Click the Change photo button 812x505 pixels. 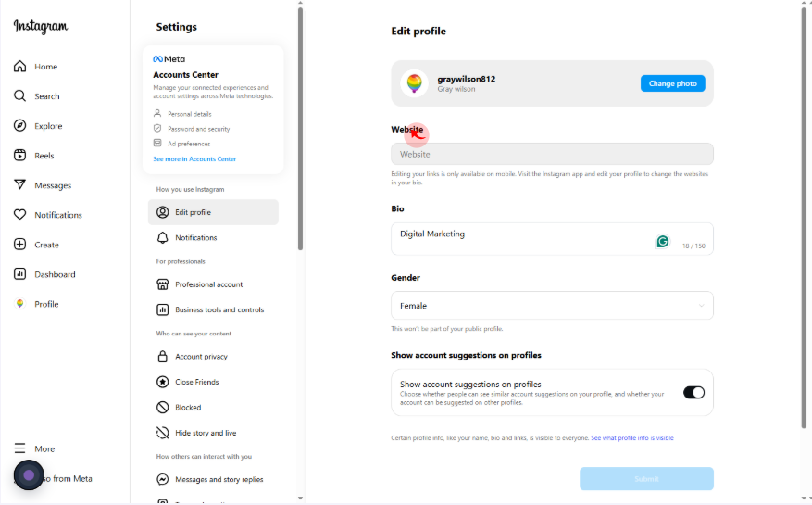673,83
